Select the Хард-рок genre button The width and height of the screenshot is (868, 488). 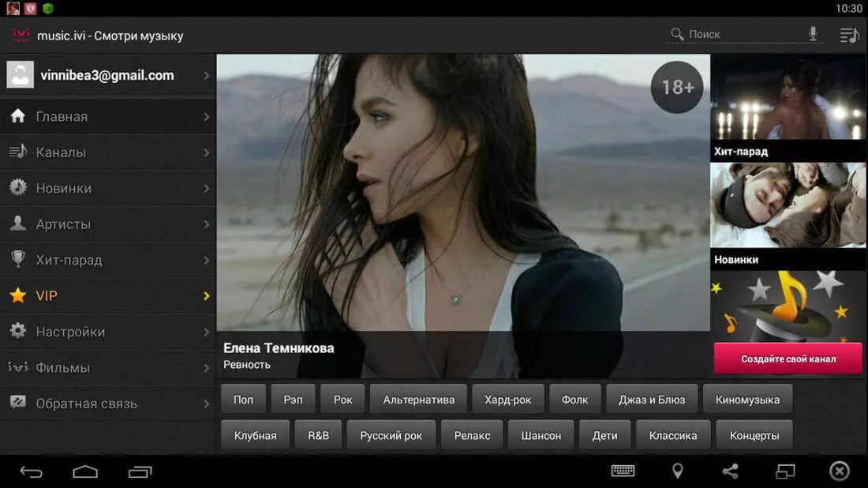click(x=507, y=399)
